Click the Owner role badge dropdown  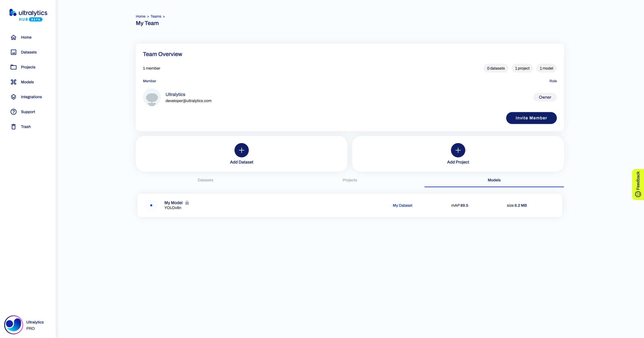[x=545, y=97]
